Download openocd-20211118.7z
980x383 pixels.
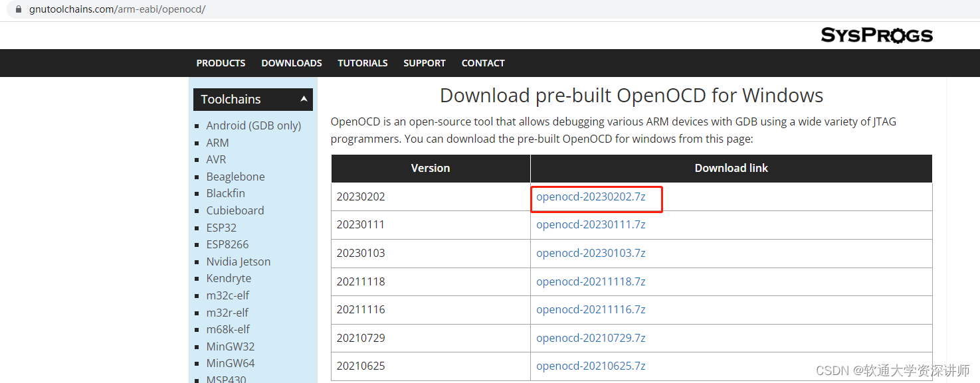[591, 281]
